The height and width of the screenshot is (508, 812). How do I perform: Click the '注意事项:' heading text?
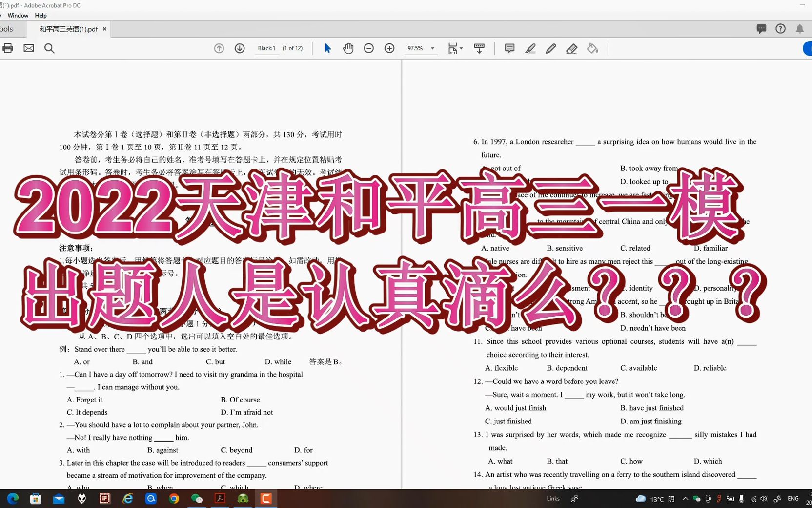tap(76, 248)
